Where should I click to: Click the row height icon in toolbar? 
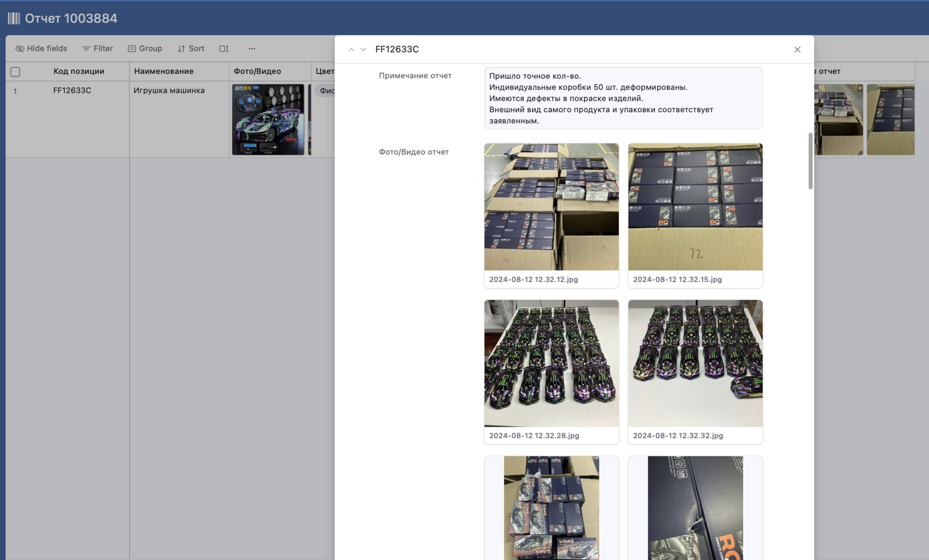pos(224,49)
